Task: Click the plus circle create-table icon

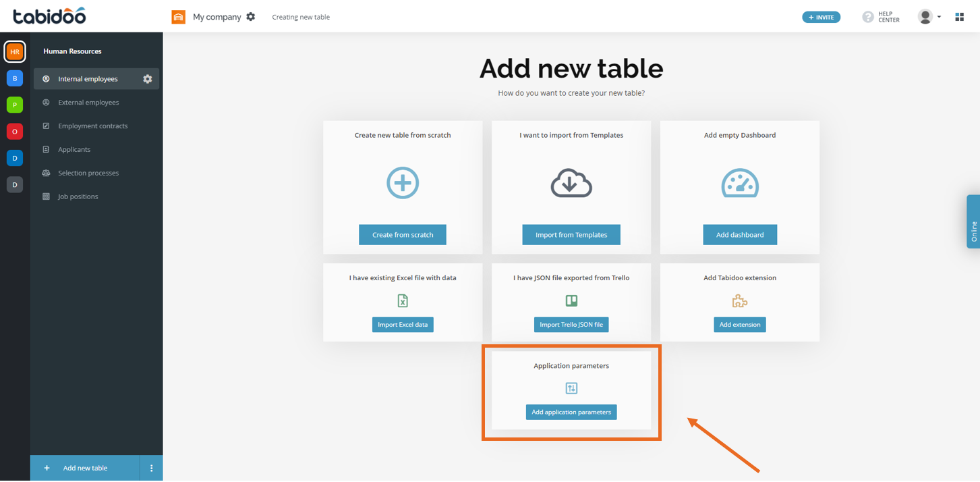Action: [403, 182]
